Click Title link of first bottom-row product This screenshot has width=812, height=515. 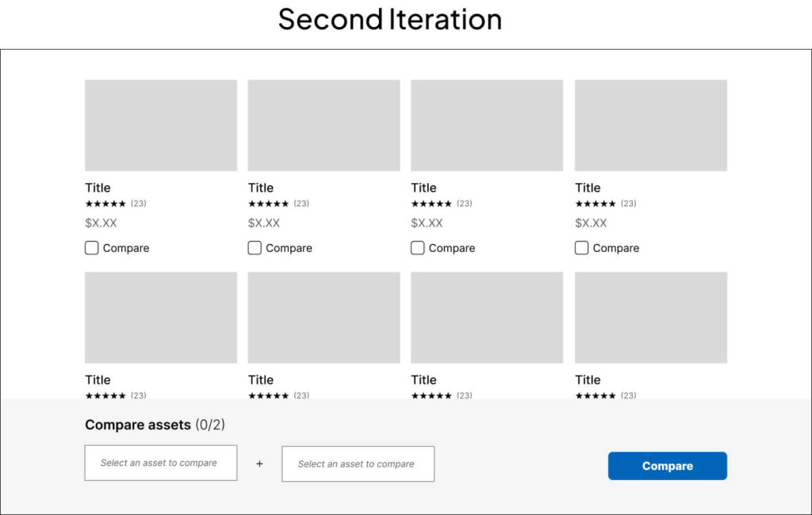98,380
